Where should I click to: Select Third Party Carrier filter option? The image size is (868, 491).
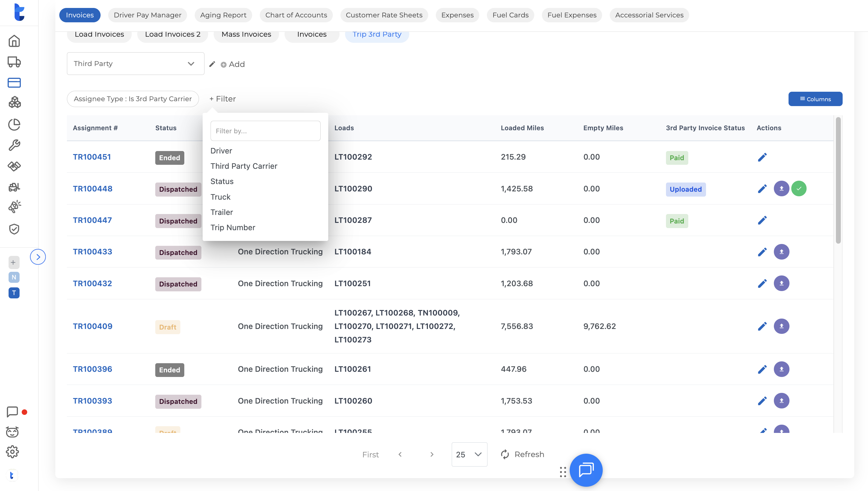(x=244, y=166)
